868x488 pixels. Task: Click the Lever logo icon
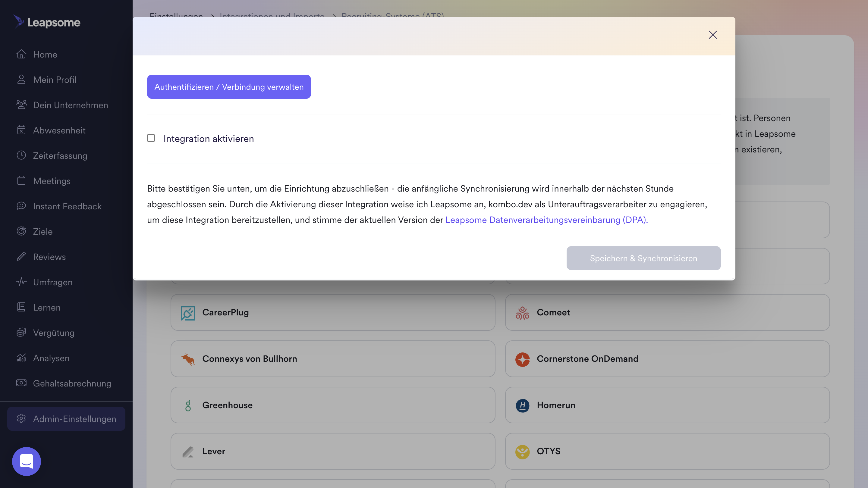click(188, 452)
